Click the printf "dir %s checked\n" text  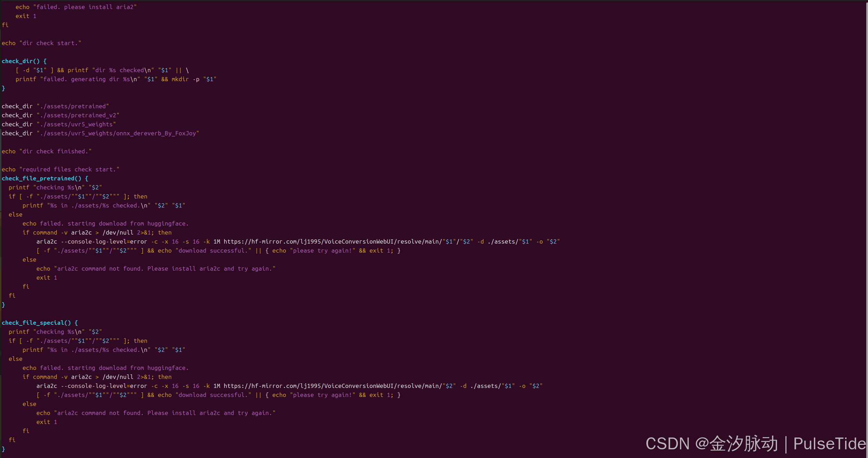click(x=111, y=70)
